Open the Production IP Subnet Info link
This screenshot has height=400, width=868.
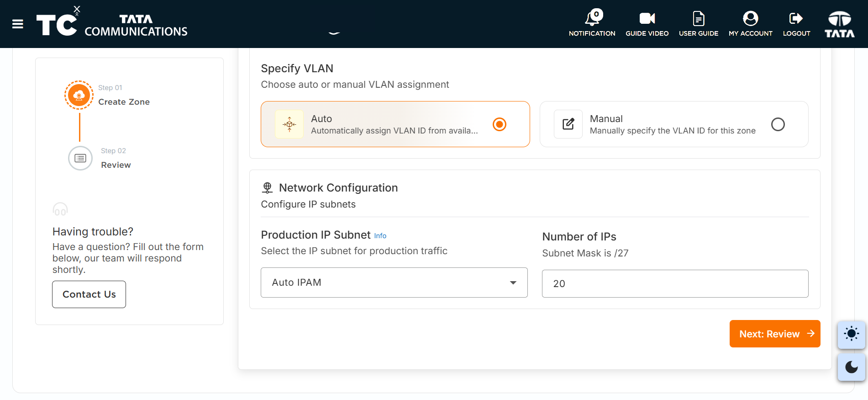pyautogui.click(x=380, y=236)
